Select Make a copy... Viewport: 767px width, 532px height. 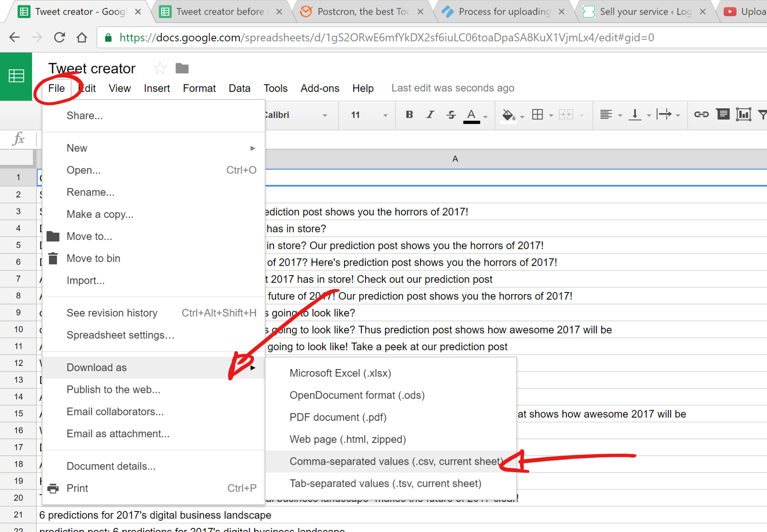click(x=153, y=214)
